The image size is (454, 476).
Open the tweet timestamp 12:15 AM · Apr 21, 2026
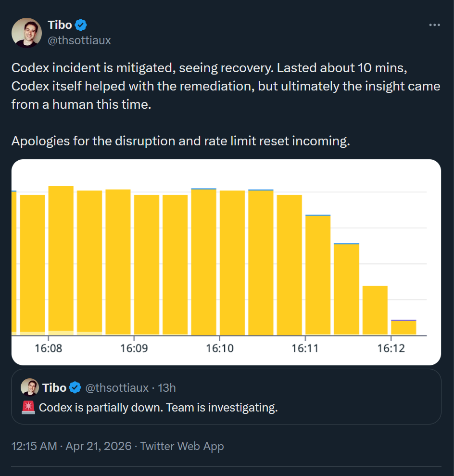(x=71, y=446)
